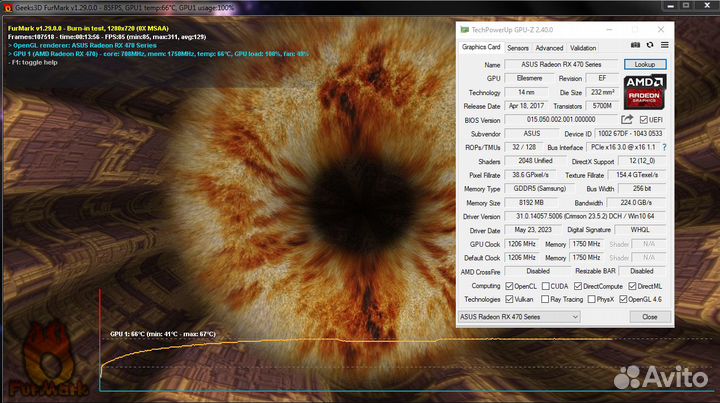Click the Die Size value 232 mm²

point(602,92)
